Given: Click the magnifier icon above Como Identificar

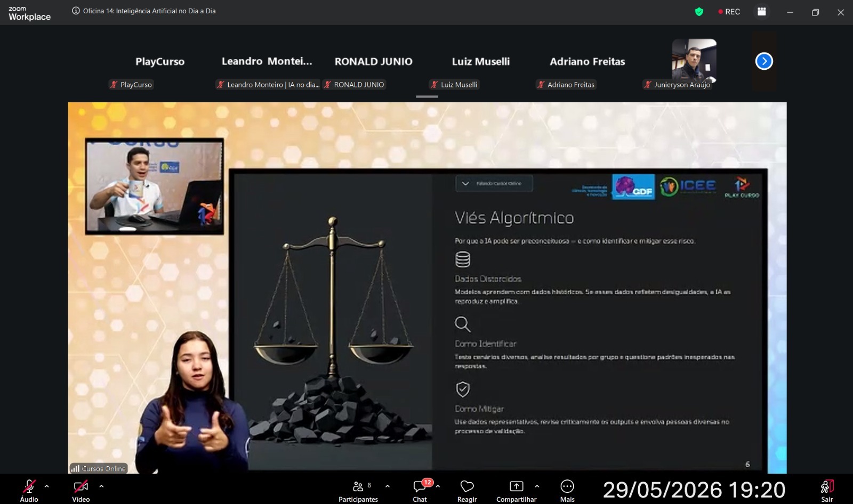Looking at the screenshot, I should click(x=463, y=324).
